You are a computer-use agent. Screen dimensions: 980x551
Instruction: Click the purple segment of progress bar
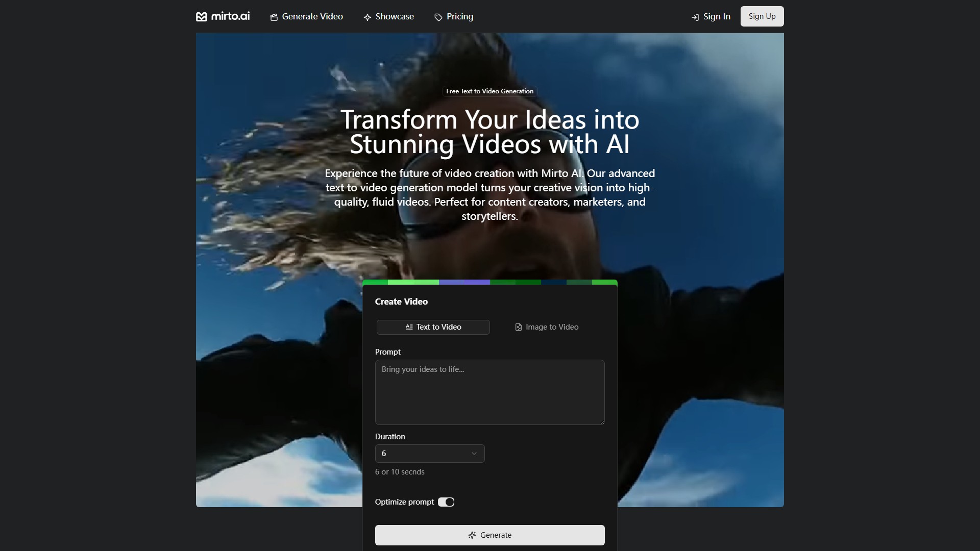tap(464, 282)
